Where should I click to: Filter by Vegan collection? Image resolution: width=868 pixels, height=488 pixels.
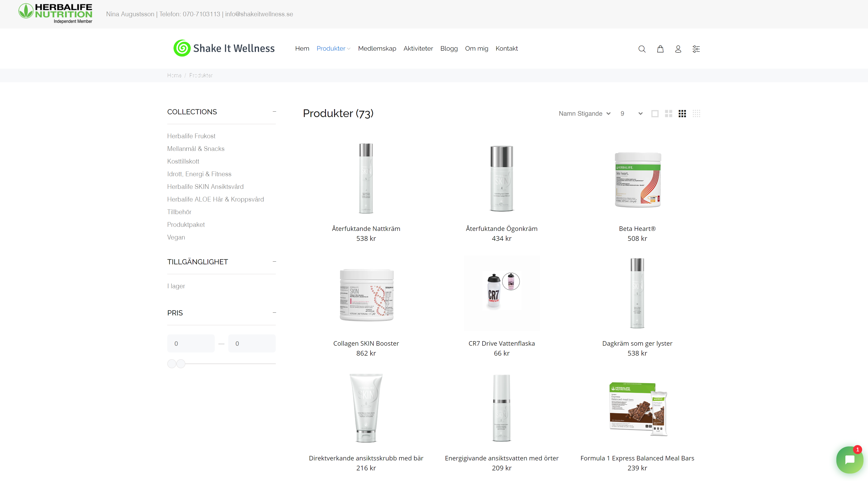pyautogui.click(x=176, y=237)
